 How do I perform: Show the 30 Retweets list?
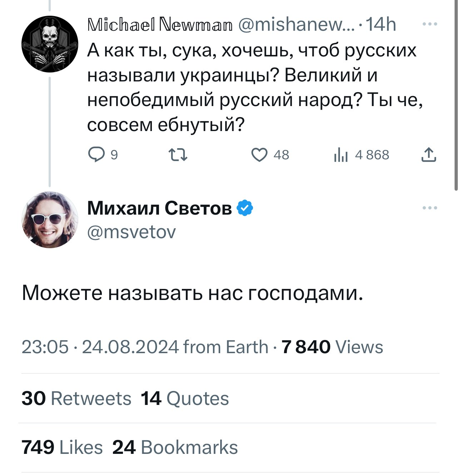coord(76,398)
